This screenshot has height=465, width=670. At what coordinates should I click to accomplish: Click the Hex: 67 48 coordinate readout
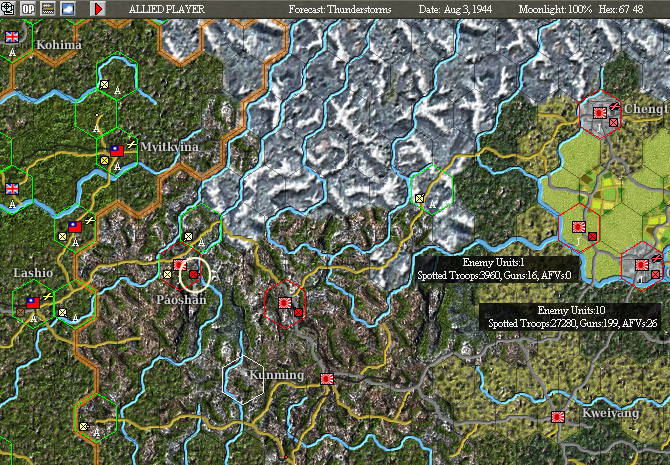[621, 9]
